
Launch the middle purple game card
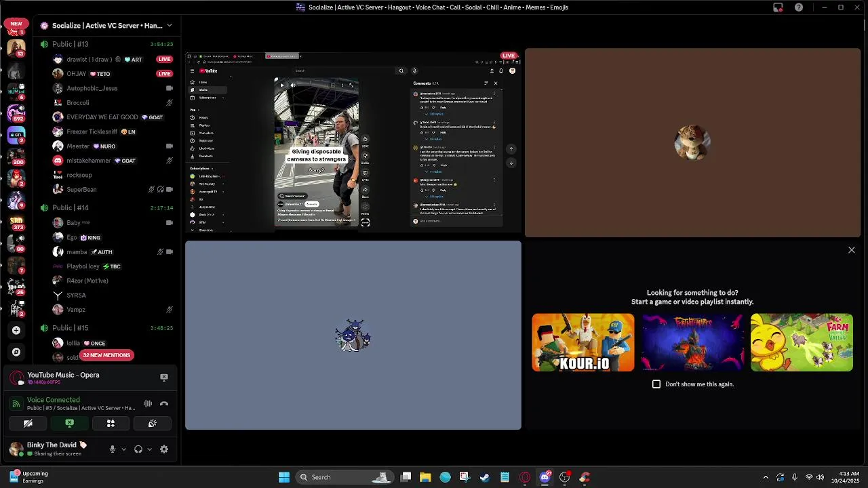692,342
